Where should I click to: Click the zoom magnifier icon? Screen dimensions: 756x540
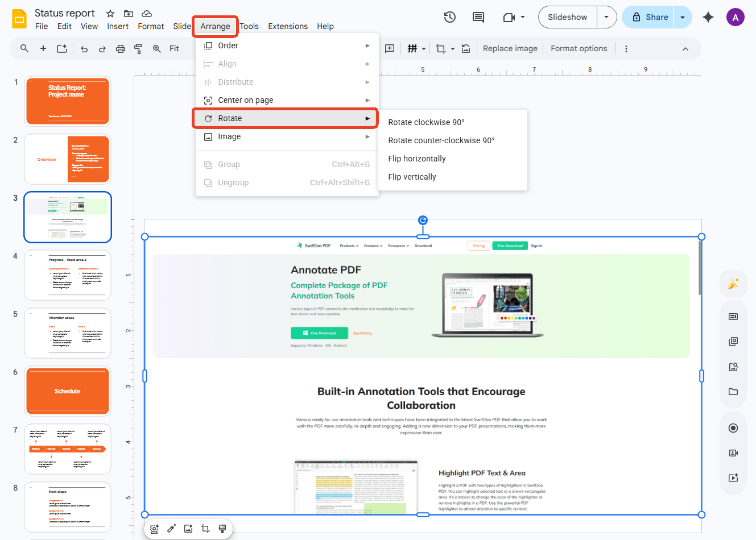[157, 49]
